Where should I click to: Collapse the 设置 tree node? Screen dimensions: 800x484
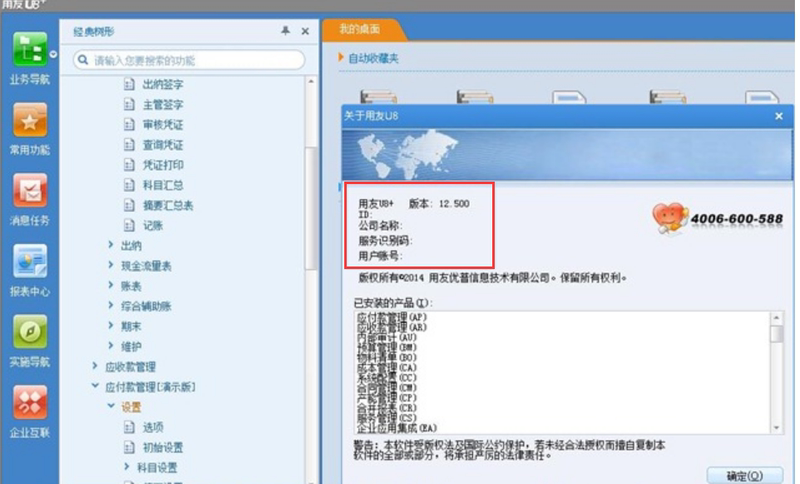tap(111, 406)
